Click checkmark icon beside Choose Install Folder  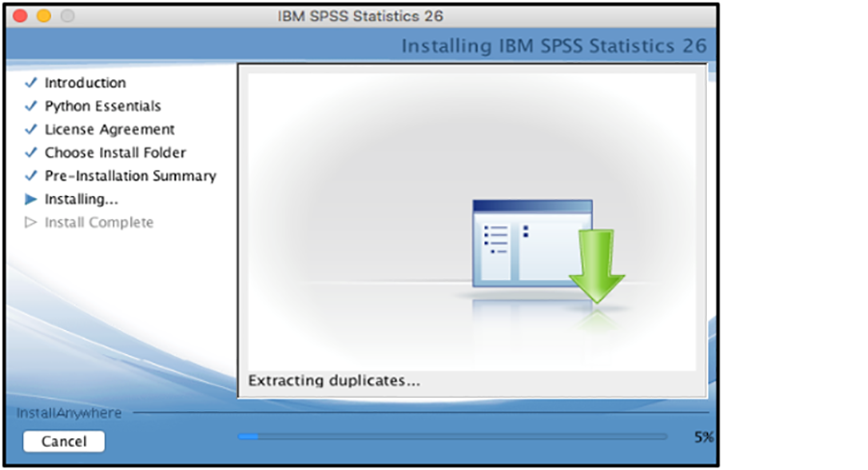pyautogui.click(x=31, y=152)
